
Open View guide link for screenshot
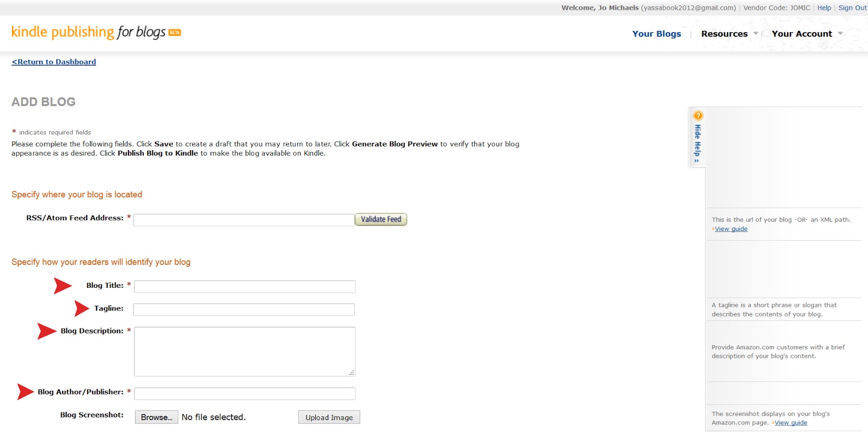790,423
